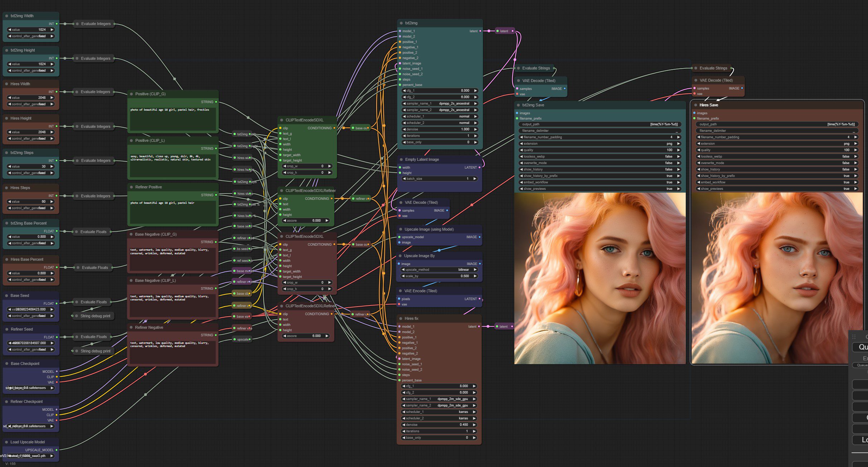Select extension png option in Hires Save
The width and height of the screenshot is (868, 467).
coord(777,144)
